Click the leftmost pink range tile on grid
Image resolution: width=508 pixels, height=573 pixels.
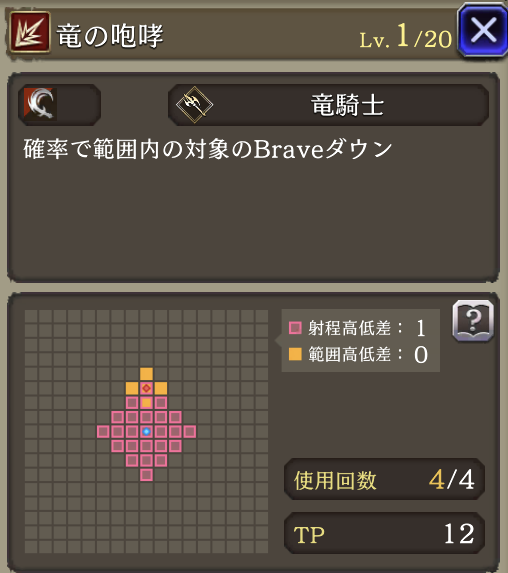pos(103,432)
